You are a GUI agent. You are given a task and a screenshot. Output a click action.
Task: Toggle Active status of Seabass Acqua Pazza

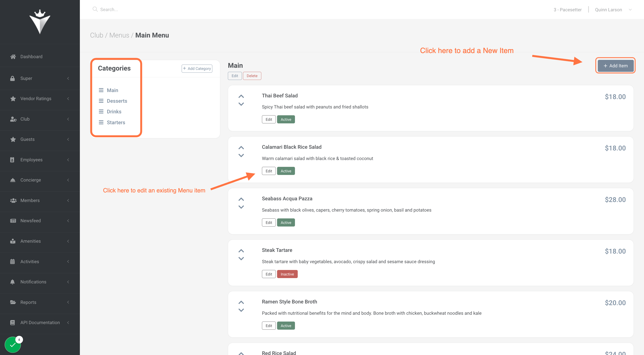[286, 222]
